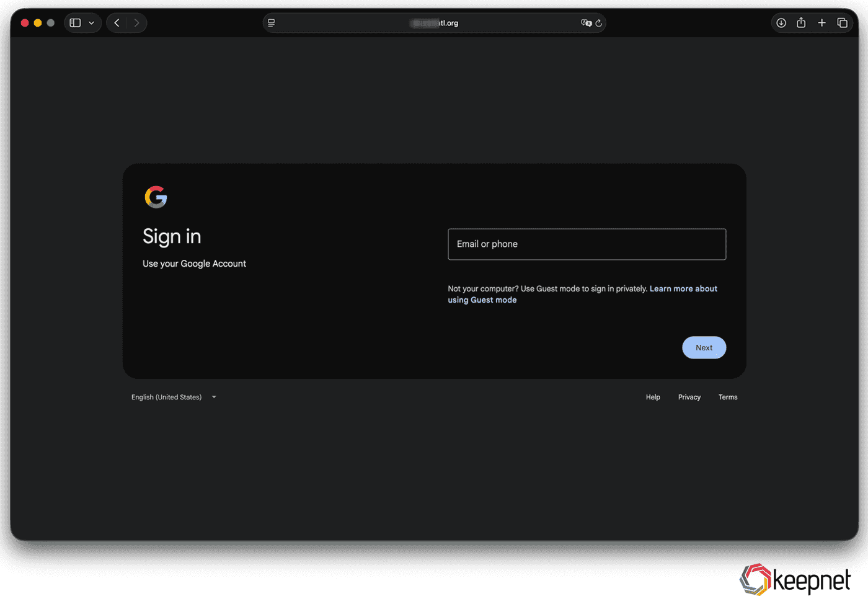Screen dimensions: 868x609
Task: Open the Privacy link
Action: coord(689,398)
